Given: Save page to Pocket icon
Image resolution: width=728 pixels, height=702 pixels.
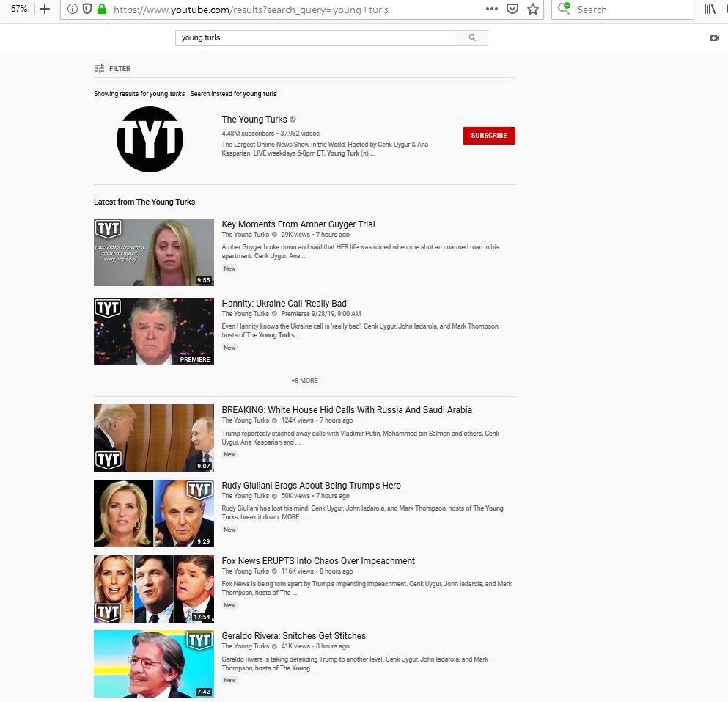Looking at the screenshot, I should [512, 10].
